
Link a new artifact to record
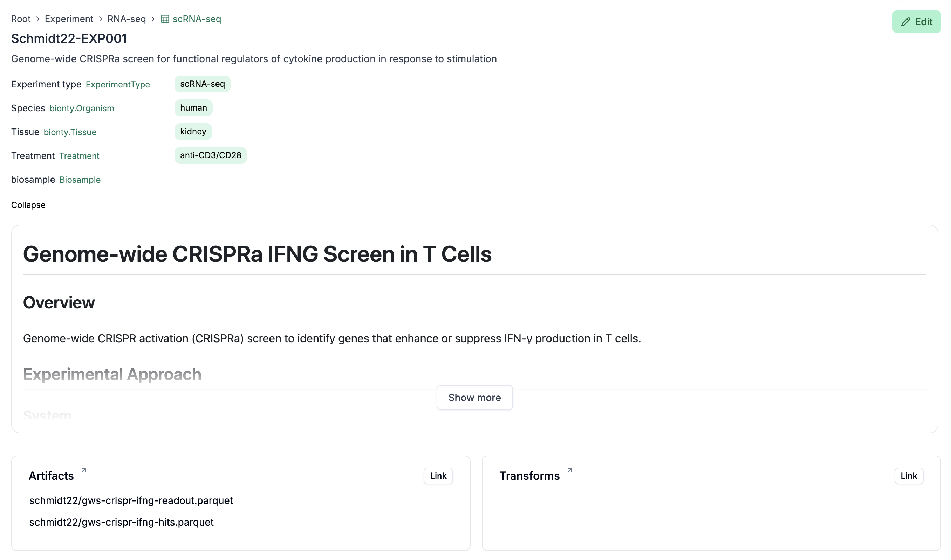[x=438, y=476]
